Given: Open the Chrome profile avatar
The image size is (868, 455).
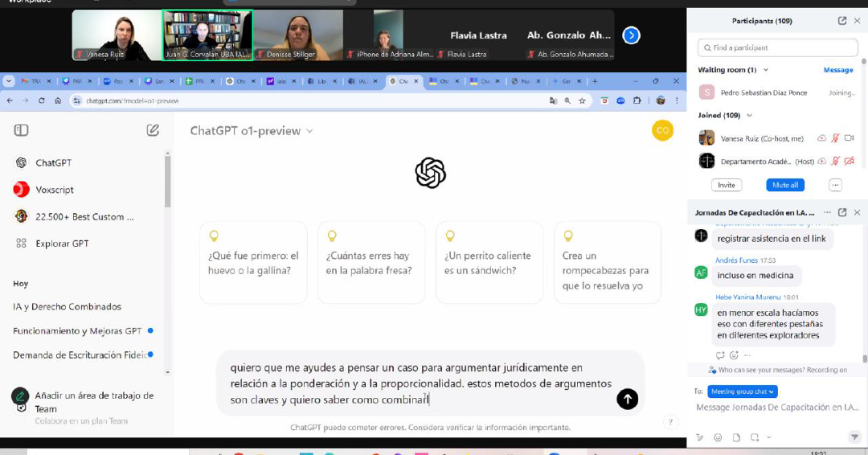Looking at the screenshot, I should point(661,100).
